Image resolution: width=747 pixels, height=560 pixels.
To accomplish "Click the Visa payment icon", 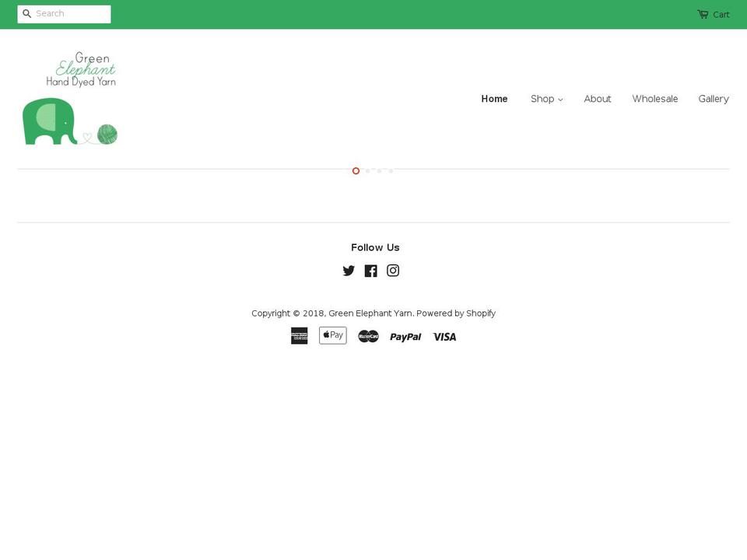I will [444, 337].
